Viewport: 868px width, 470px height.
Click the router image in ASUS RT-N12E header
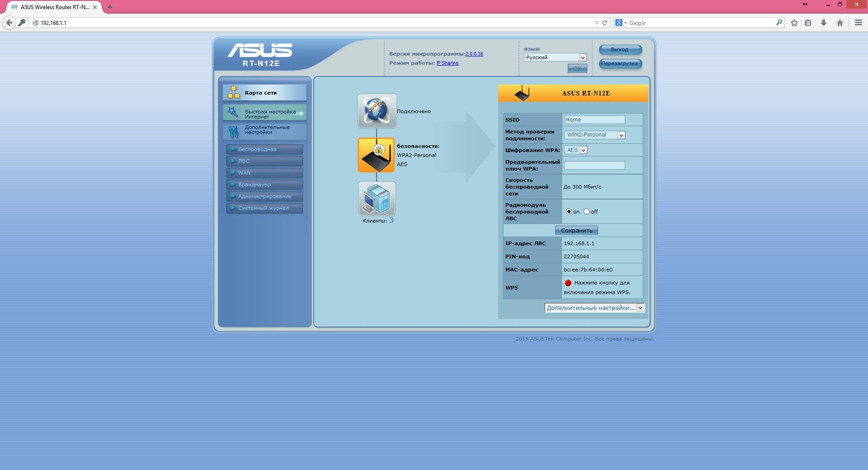click(x=522, y=93)
